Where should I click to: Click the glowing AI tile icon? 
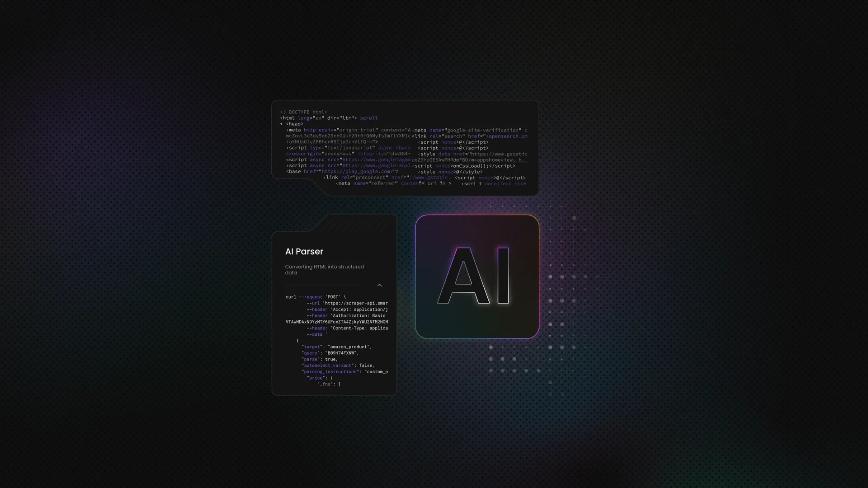477,276
